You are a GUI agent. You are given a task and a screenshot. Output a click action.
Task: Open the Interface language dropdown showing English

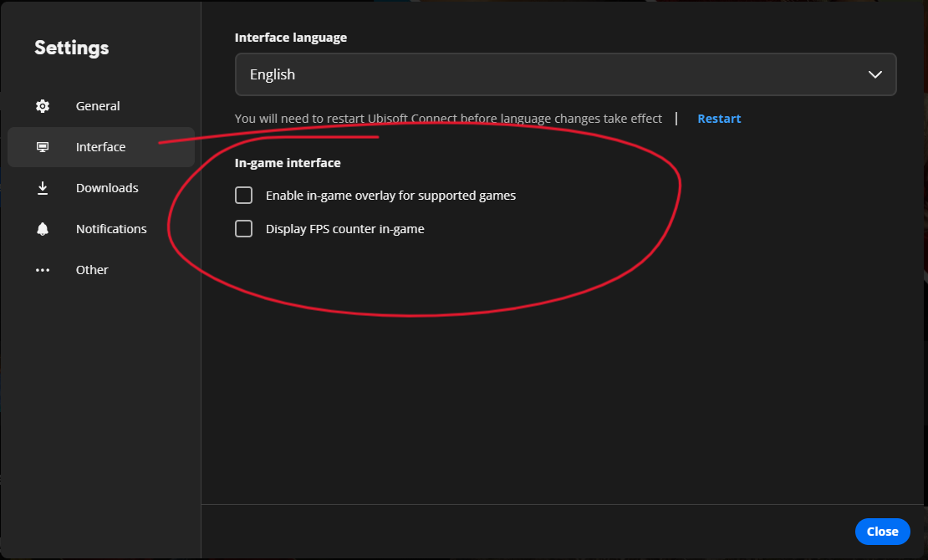[552, 74]
